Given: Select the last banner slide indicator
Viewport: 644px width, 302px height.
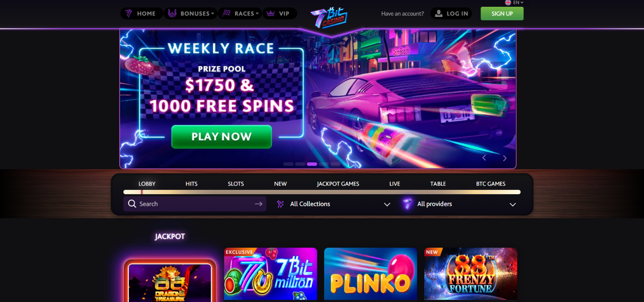Looking at the screenshot, I should (336, 164).
